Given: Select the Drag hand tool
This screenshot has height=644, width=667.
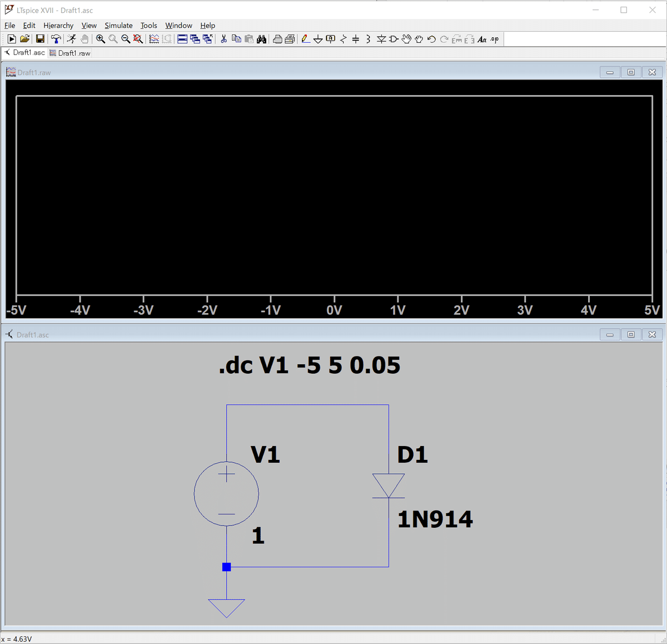Looking at the screenshot, I should click(x=419, y=39).
